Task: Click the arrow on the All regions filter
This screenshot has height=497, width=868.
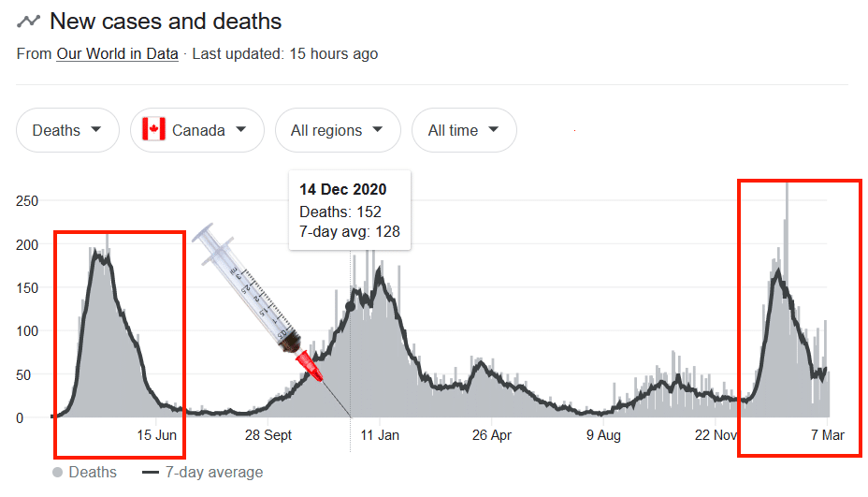Action: point(377,130)
